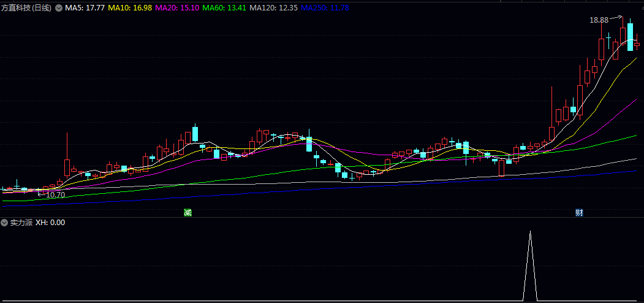This screenshot has width=644, height=303.
Task: Click the XH: 0.00 indicator value
Action: (50, 223)
